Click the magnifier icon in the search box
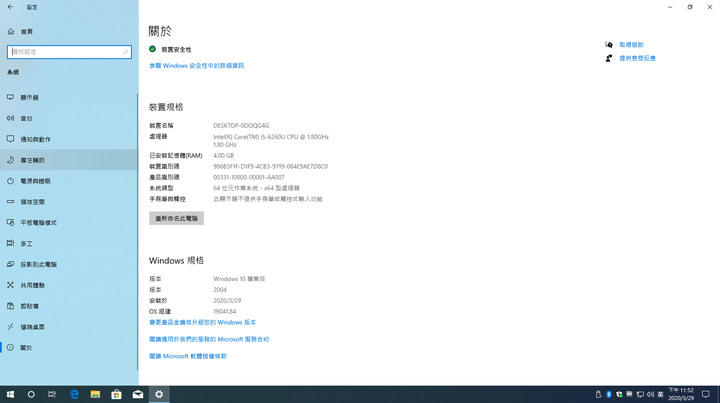 pyautogui.click(x=125, y=52)
